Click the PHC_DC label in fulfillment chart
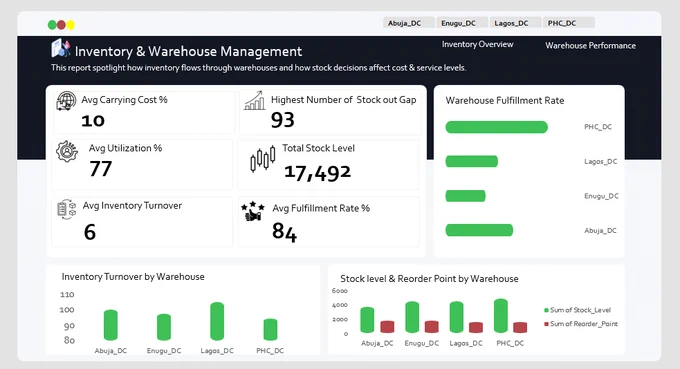The width and height of the screenshot is (680, 369). click(x=598, y=127)
